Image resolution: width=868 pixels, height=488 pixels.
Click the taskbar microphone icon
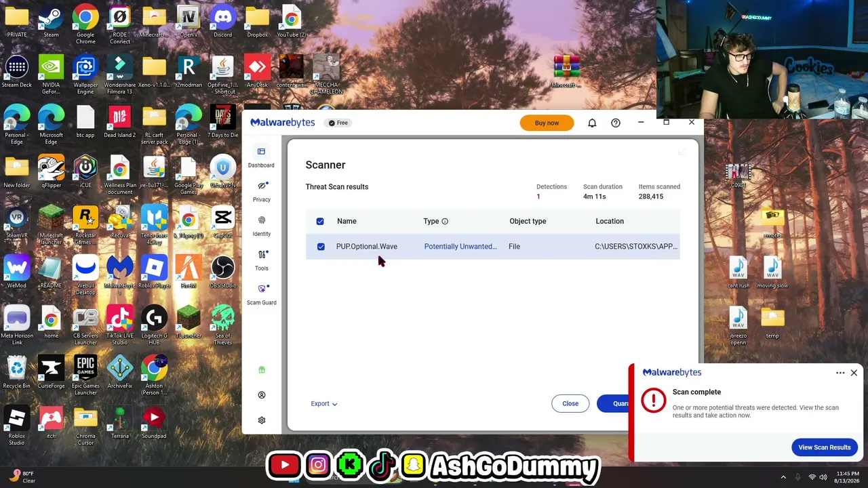click(x=797, y=477)
